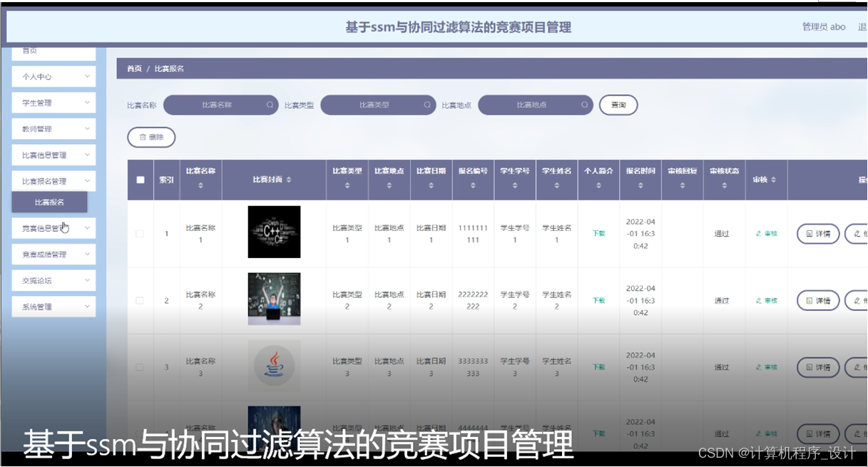Expand the 个人中心 sidebar menu
Viewport: 868px width, 467px height.
click(x=53, y=76)
